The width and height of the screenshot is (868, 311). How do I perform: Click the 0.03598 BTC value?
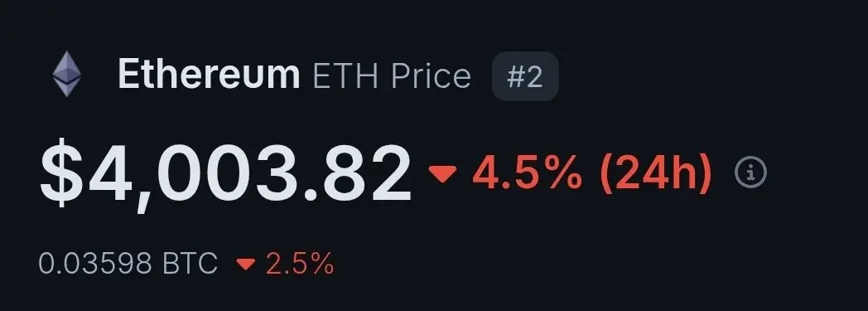(x=128, y=264)
